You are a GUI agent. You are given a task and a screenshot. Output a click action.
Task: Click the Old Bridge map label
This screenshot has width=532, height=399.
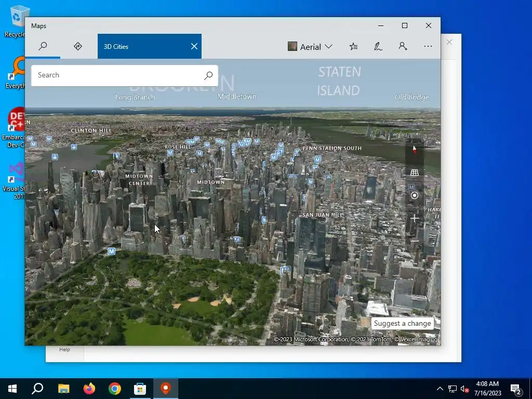click(411, 97)
